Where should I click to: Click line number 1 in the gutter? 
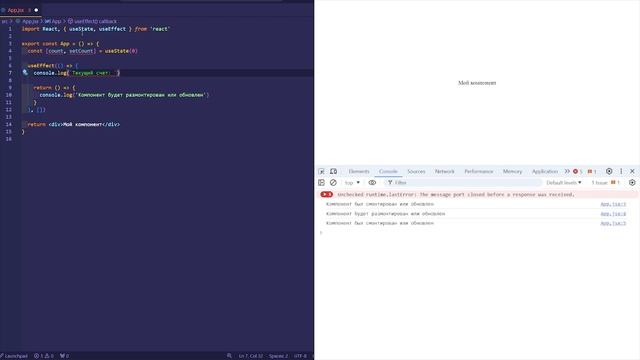coord(10,29)
